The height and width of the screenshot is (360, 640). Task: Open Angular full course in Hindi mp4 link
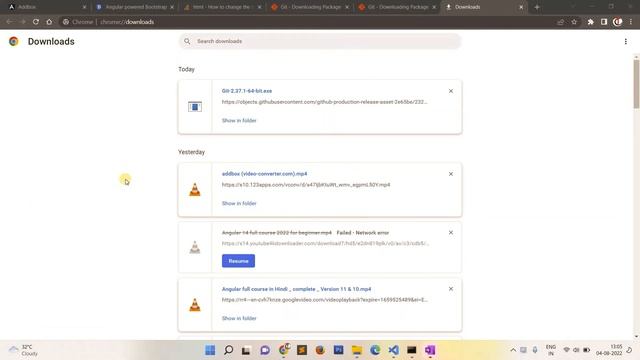296,289
